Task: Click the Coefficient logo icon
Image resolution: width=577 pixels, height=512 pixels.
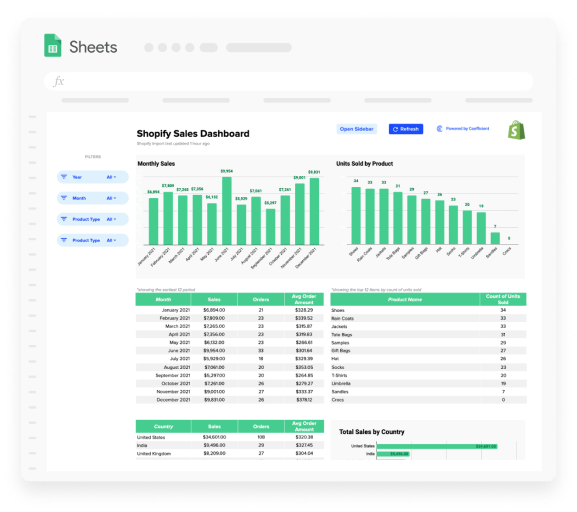Action: click(x=439, y=129)
